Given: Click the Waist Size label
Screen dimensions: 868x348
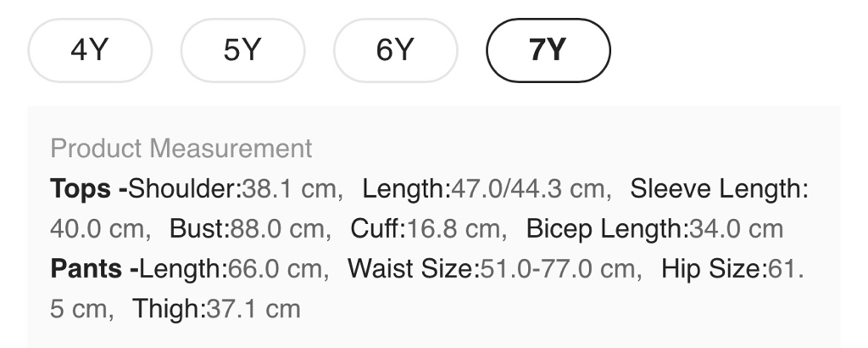Looking at the screenshot, I should coord(411,269).
